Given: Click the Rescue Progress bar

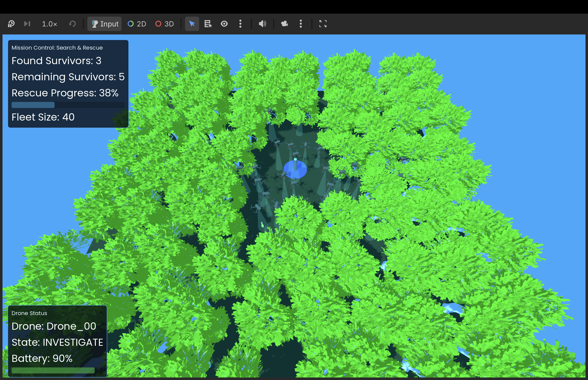Looking at the screenshot, I should [x=68, y=105].
